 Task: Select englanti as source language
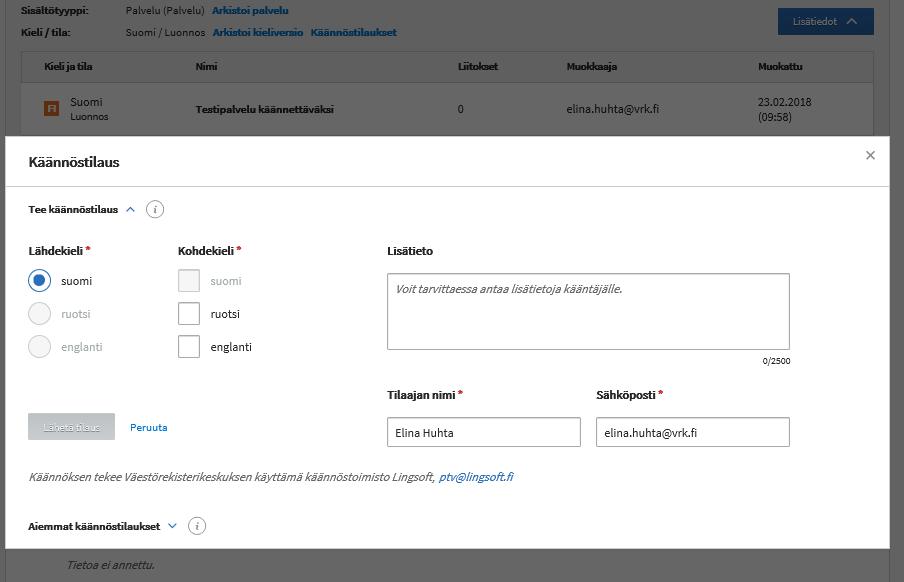pos(39,347)
